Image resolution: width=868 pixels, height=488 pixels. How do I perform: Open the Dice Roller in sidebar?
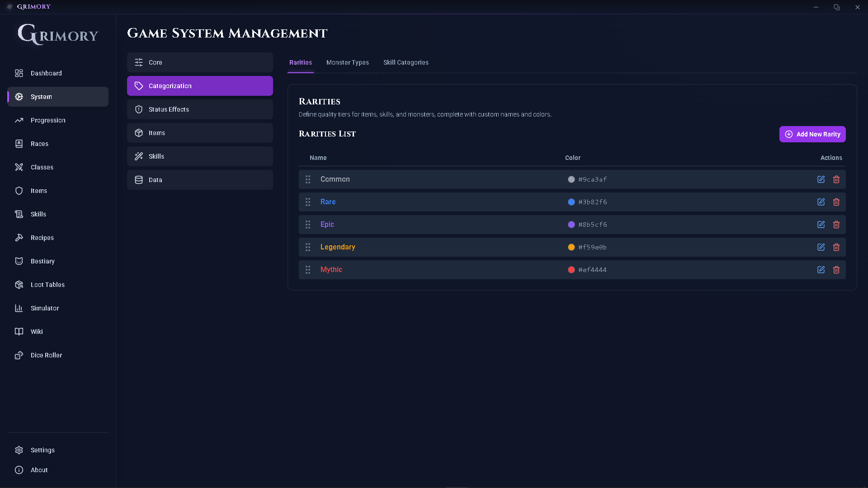tap(46, 355)
